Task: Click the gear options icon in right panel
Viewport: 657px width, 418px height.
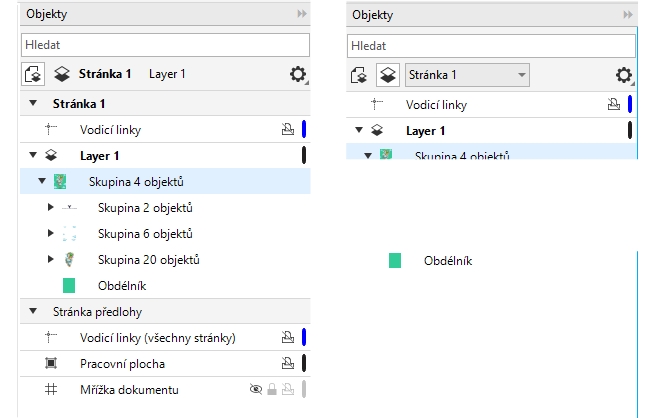Action: pos(624,75)
